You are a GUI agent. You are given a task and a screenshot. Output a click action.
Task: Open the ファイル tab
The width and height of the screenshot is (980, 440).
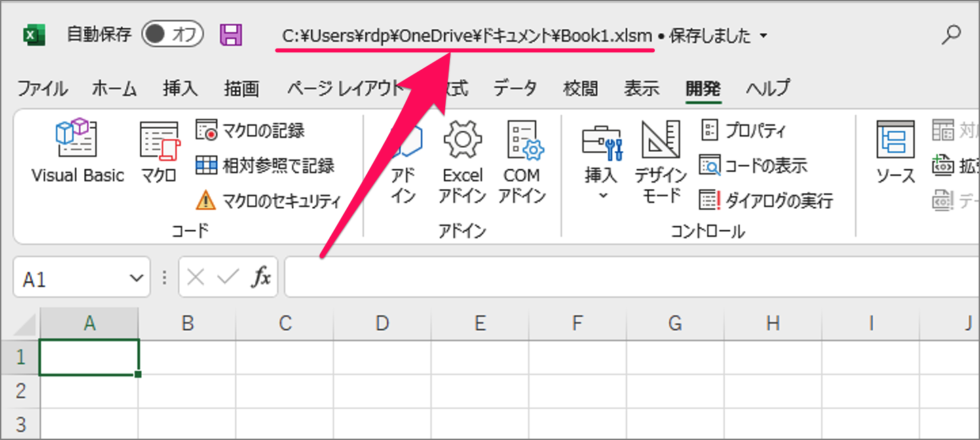(x=42, y=88)
